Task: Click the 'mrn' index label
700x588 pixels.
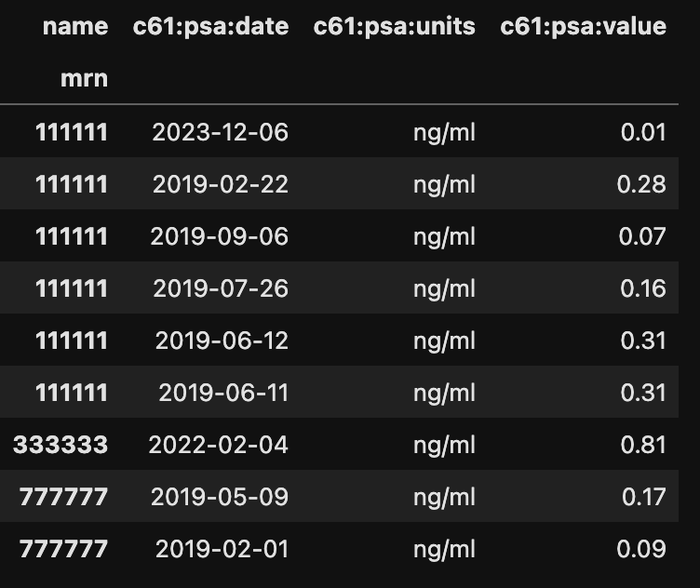Action: click(x=84, y=78)
